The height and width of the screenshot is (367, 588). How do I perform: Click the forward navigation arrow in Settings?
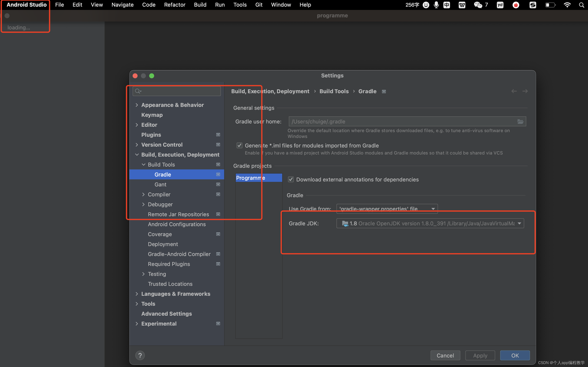coord(525,91)
